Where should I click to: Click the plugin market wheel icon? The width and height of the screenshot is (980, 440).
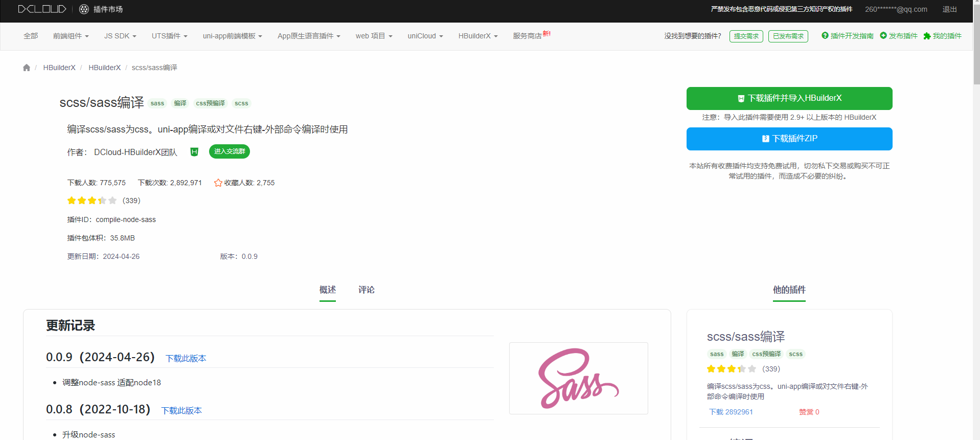84,9
